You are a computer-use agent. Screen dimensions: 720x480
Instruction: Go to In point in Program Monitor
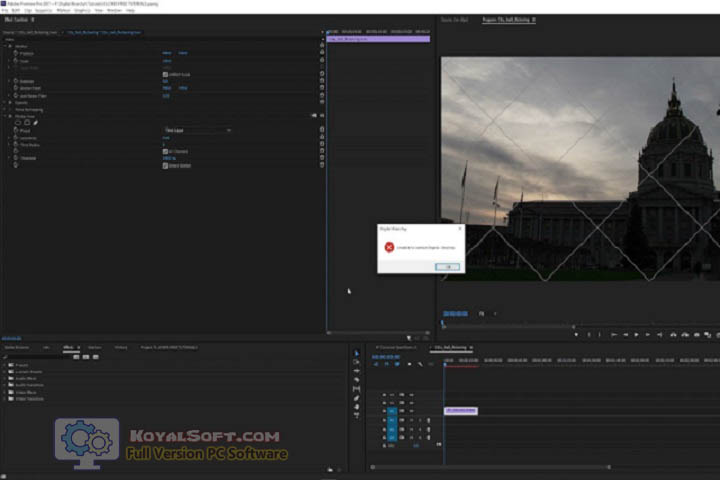point(613,335)
